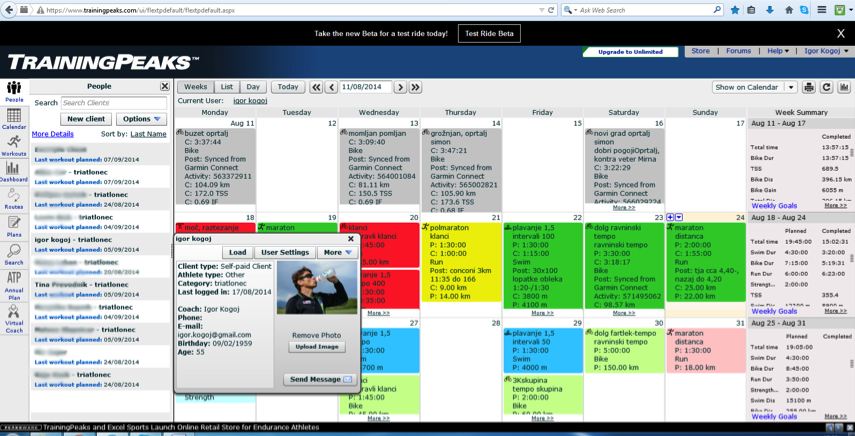Click the Send Message button
Image resolution: width=855 pixels, height=436 pixels.
tap(320, 380)
